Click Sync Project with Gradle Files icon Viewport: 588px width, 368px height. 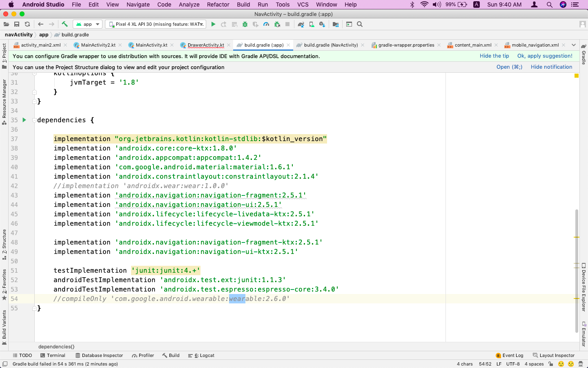[301, 25]
